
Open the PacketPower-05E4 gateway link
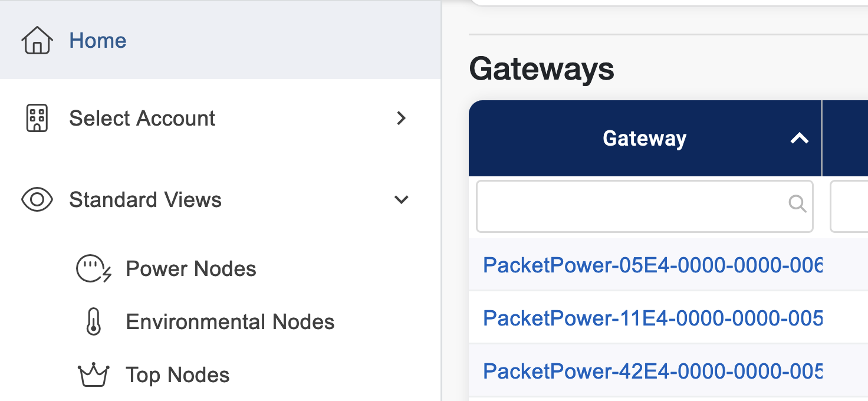coord(652,265)
